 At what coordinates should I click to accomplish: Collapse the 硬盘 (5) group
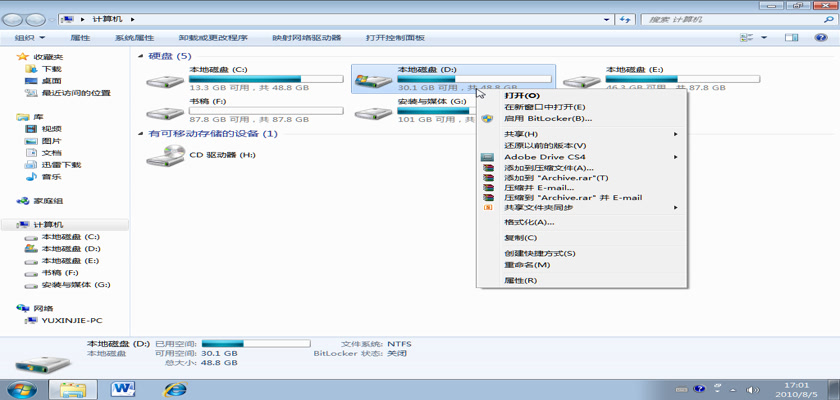(x=141, y=56)
